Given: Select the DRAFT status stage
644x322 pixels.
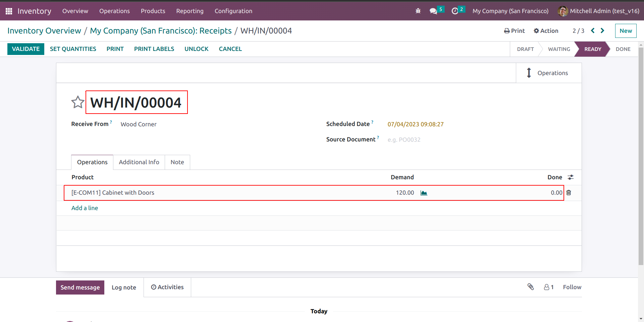Looking at the screenshot, I should coord(525,49).
